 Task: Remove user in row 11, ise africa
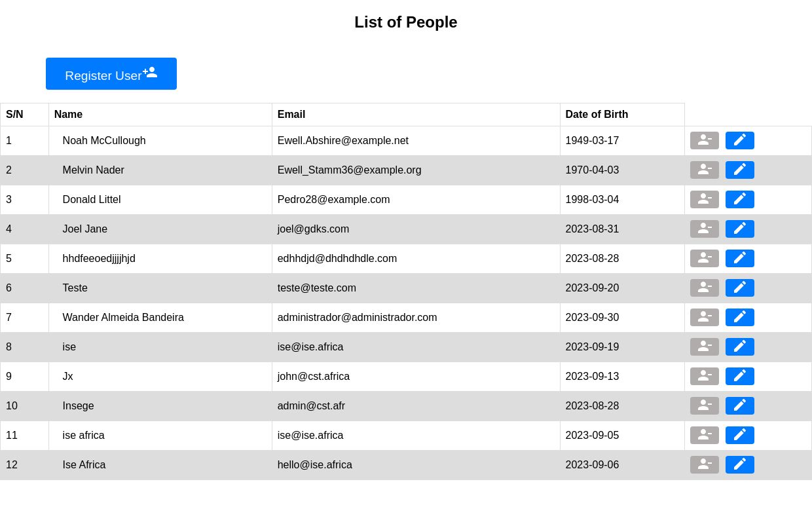(x=705, y=436)
